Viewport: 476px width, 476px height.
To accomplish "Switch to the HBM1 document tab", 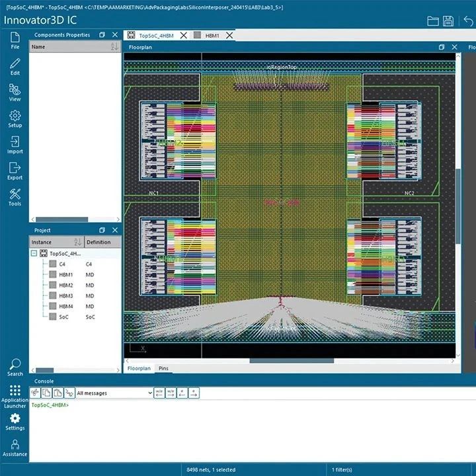I will [x=212, y=36].
